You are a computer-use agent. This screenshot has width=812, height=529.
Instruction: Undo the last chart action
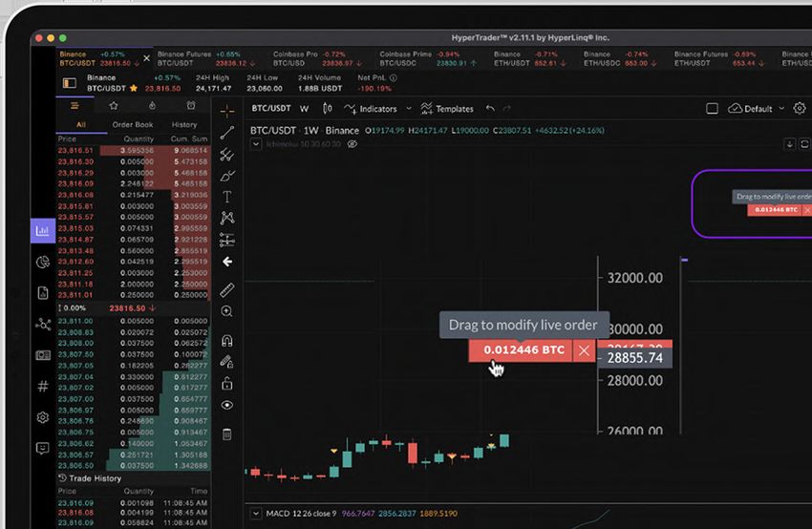[x=490, y=108]
